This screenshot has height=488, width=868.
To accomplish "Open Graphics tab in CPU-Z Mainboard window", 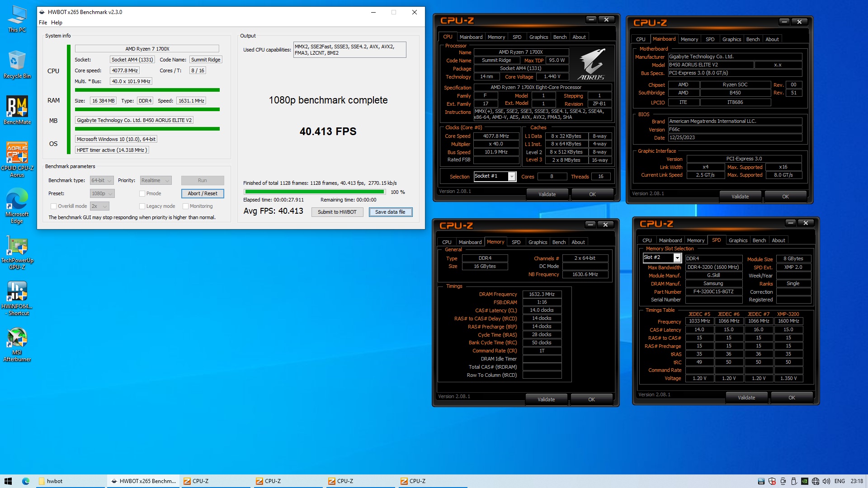I will point(731,39).
